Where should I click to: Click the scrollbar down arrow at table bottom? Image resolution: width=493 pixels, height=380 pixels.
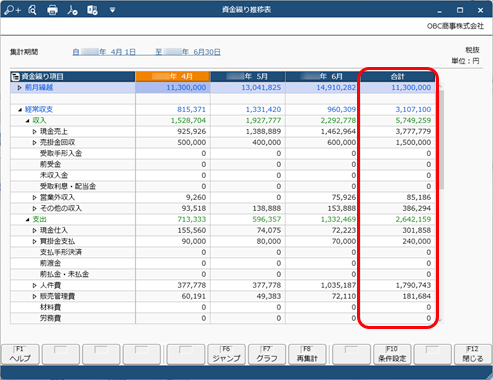(x=441, y=320)
